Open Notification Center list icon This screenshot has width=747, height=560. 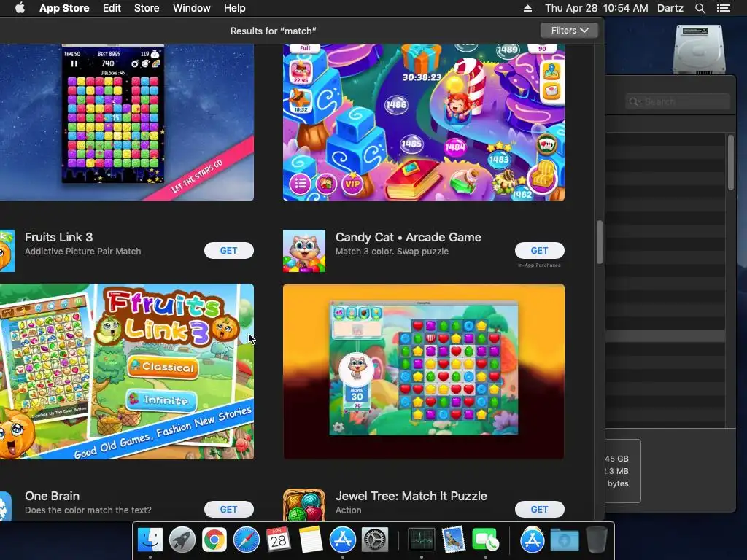(x=723, y=8)
